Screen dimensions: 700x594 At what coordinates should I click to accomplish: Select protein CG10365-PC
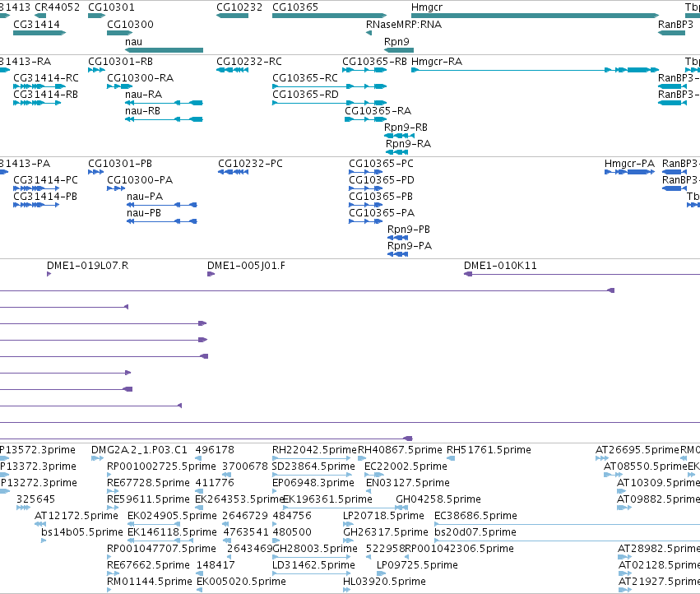tap(381, 164)
